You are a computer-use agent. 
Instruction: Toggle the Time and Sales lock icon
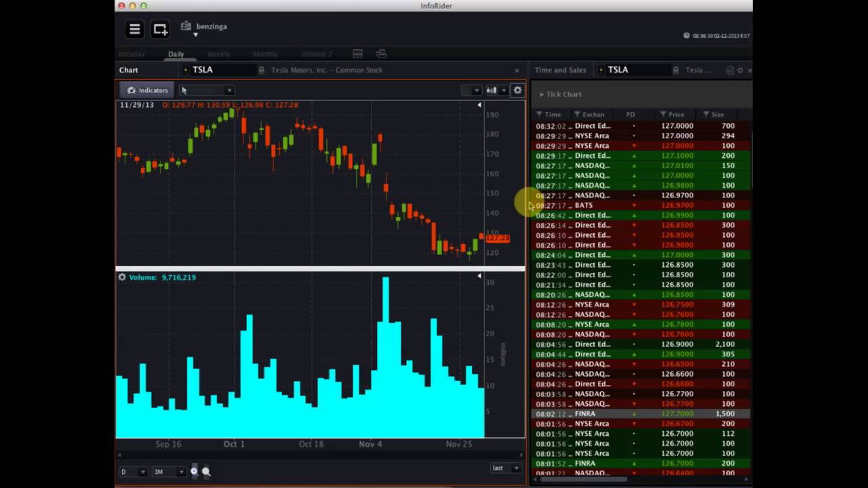tap(675, 70)
